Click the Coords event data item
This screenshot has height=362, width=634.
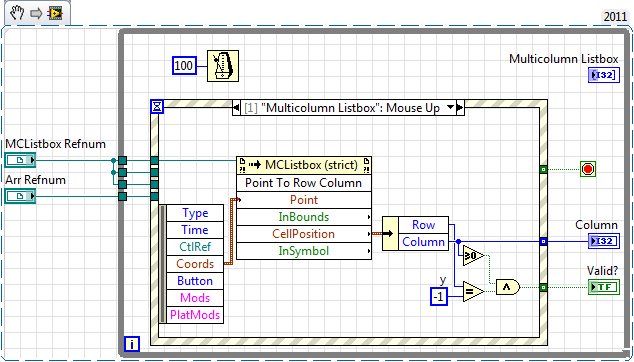[x=195, y=264]
